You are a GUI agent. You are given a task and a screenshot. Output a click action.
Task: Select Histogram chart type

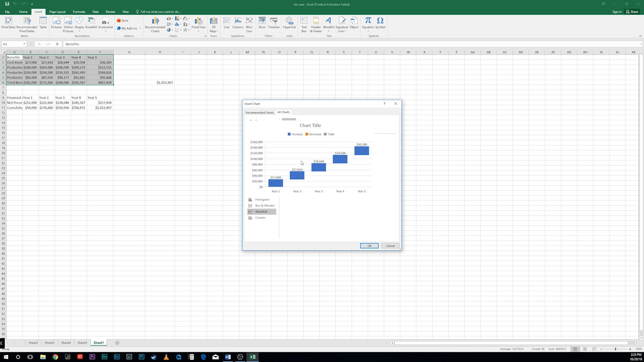[x=262, y=199]
